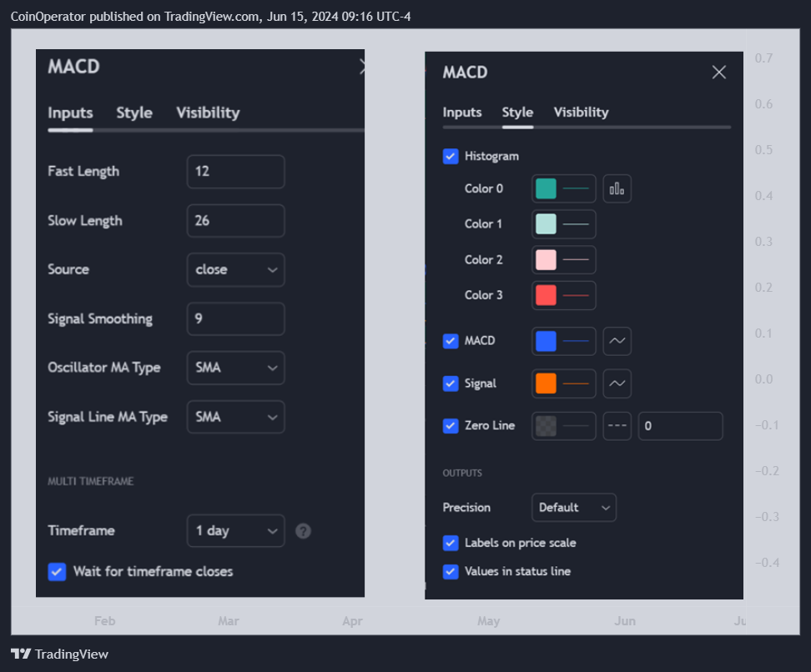Open the Source dropdown showing close
This screenshot has width=811, height=672.
(236, 270)
